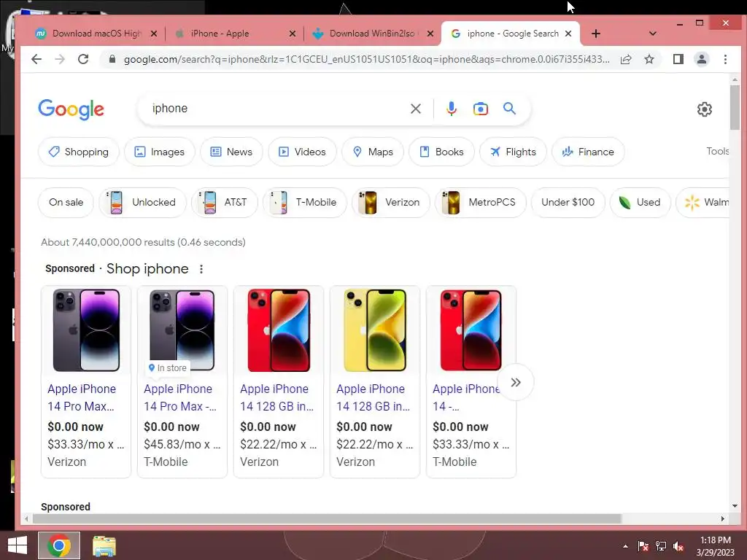Reload the page with refresh icon
Screen dimensions: 747x560
[x=83, y=59]
